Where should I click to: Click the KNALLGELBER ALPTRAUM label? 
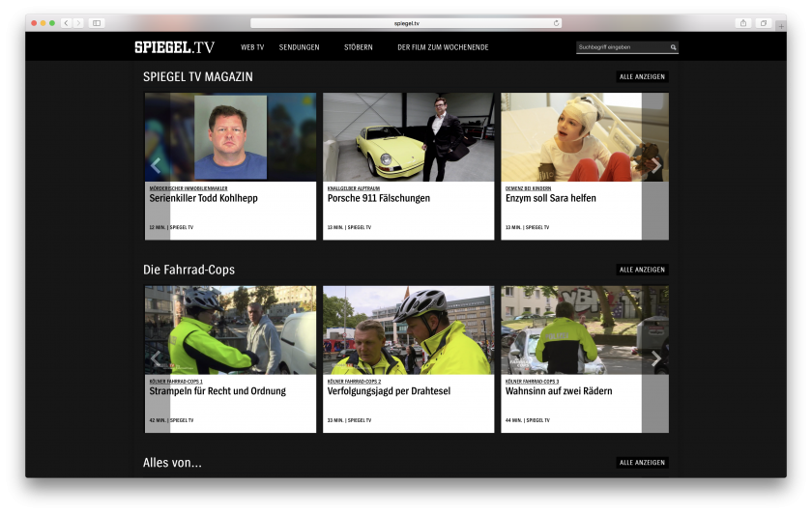coord(354,188)
